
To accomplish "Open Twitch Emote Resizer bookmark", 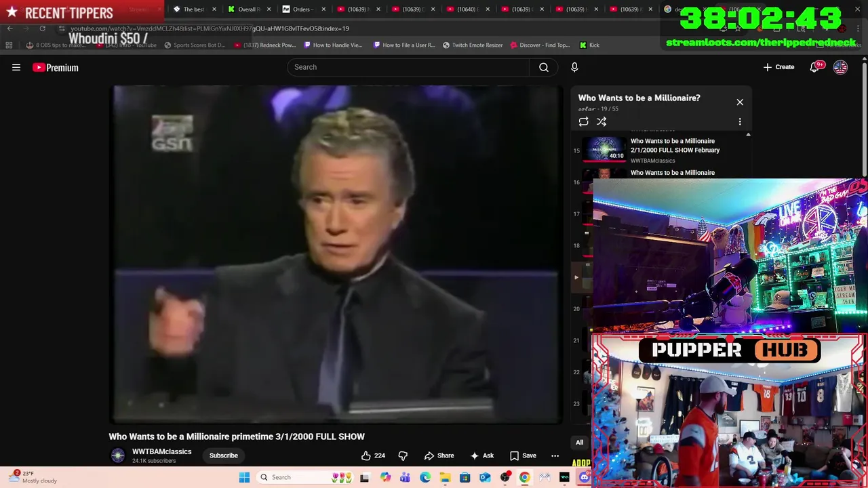I will pos(473,45).
